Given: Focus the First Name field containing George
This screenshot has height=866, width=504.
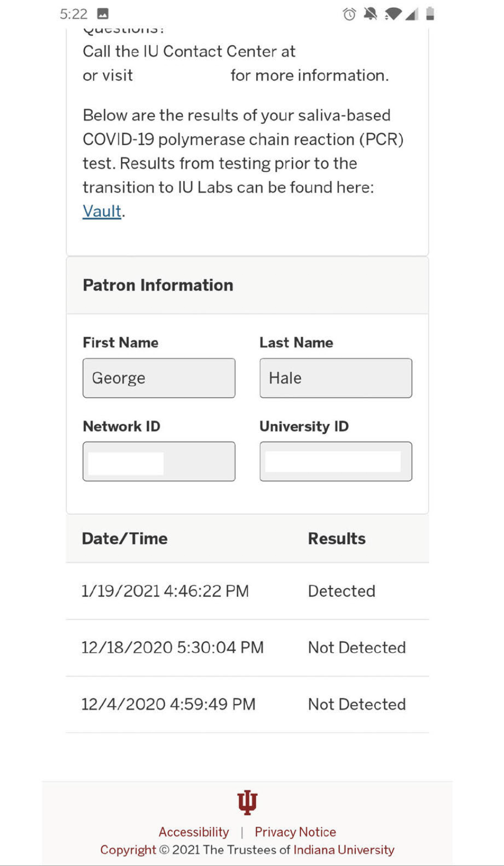Looking at the screenshot, I should (159, 378).
